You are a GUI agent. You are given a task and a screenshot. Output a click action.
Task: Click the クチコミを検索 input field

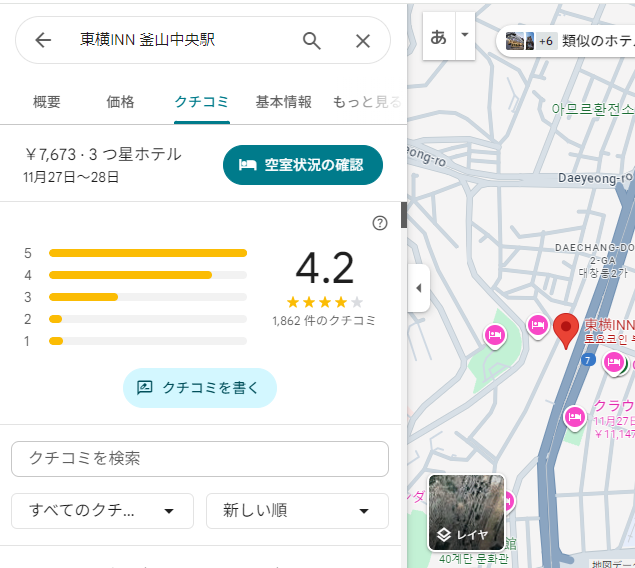(199, 459)
